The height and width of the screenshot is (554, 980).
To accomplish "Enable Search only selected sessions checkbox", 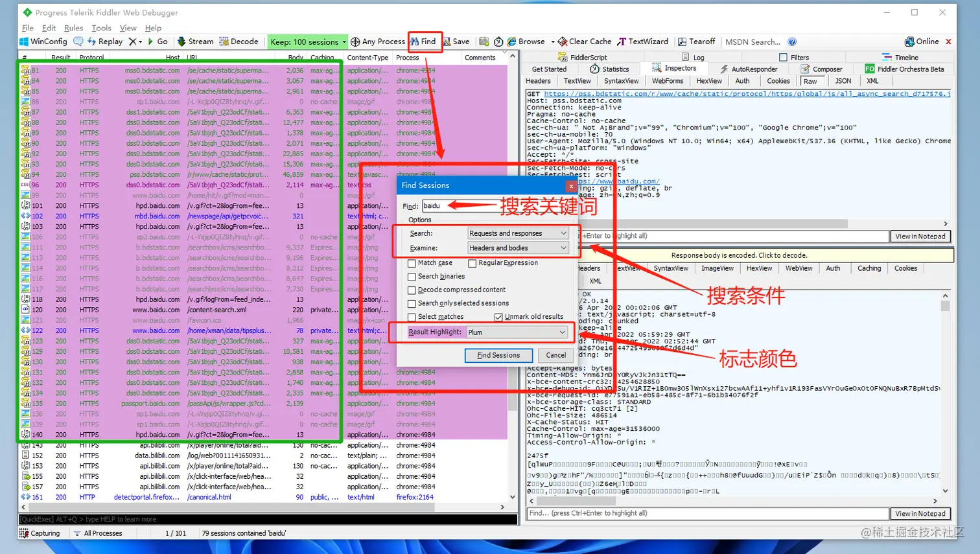I will [412, 303].
